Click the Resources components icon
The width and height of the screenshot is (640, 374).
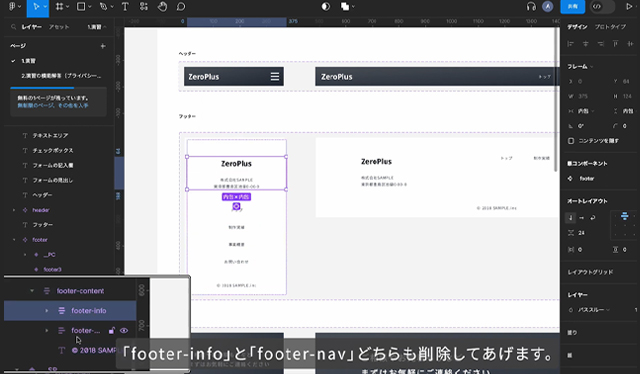click(144, 7)
